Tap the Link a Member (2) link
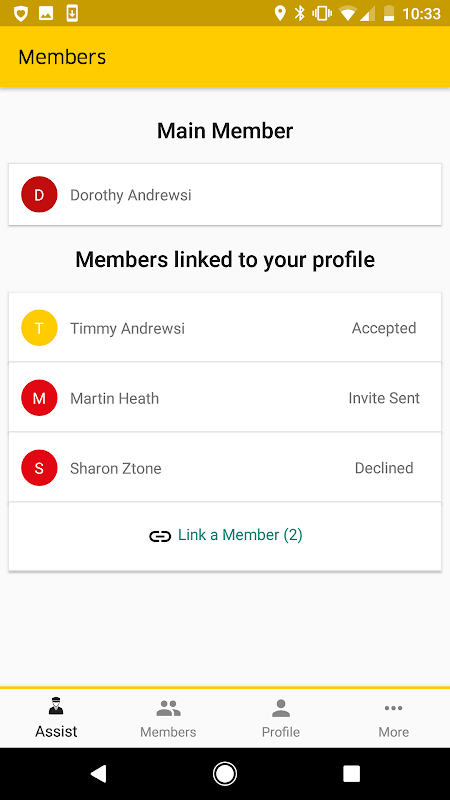The height and width of the screenshot is (800, 450). pyautogui.click(x=240, y=535)
